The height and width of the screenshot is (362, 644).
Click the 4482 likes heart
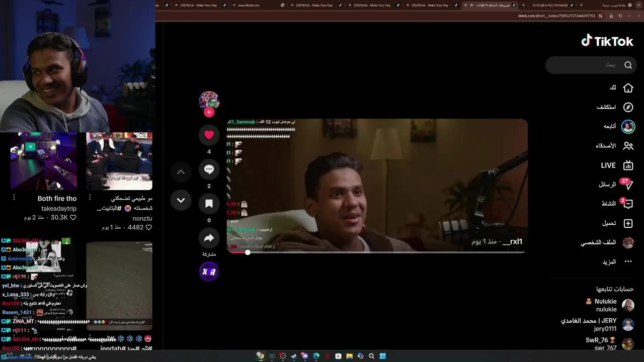pos(148,227)
